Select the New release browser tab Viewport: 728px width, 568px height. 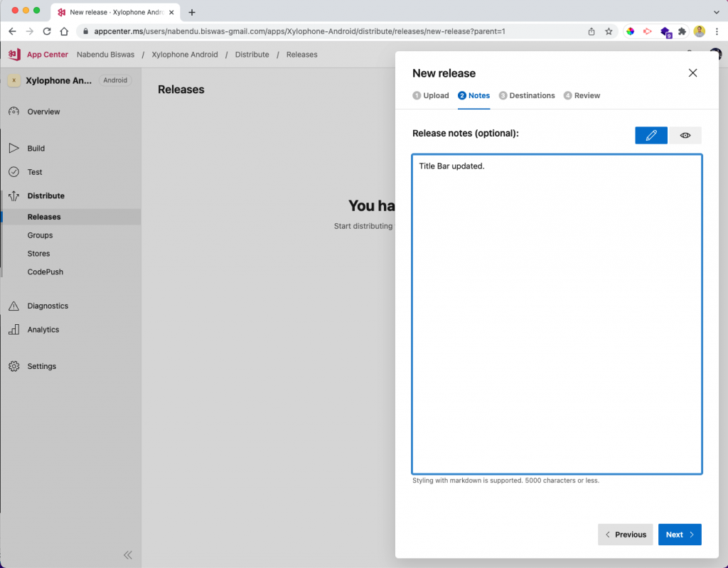point(116,13)
